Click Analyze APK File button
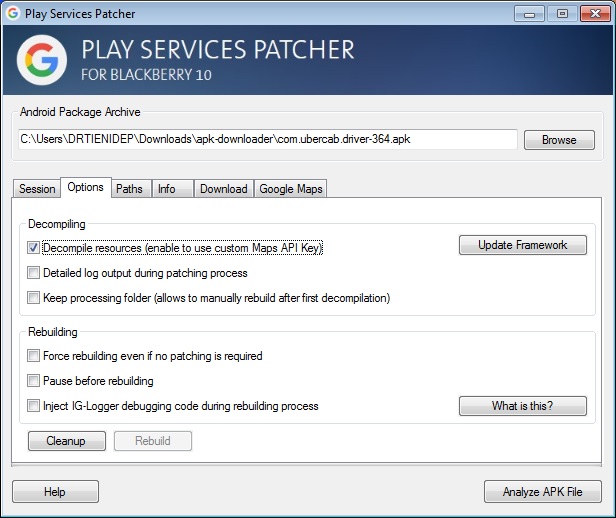This screenshot has width=616, height=518. [543, 492]
